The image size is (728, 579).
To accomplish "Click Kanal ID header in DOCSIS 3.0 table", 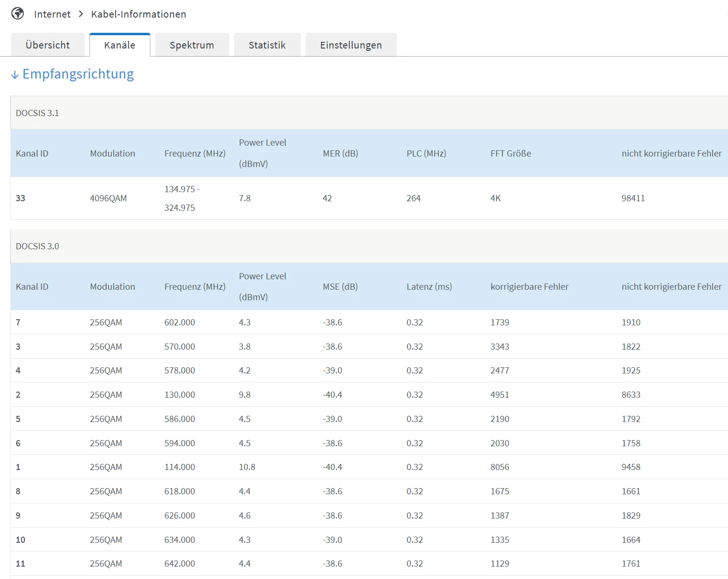I will click(x=32, y=287).
